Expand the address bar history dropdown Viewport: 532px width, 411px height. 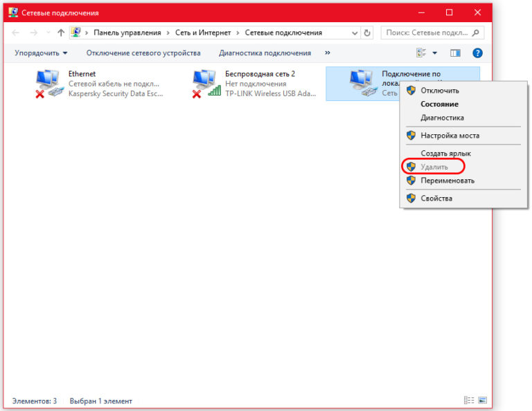coord(355,33)
